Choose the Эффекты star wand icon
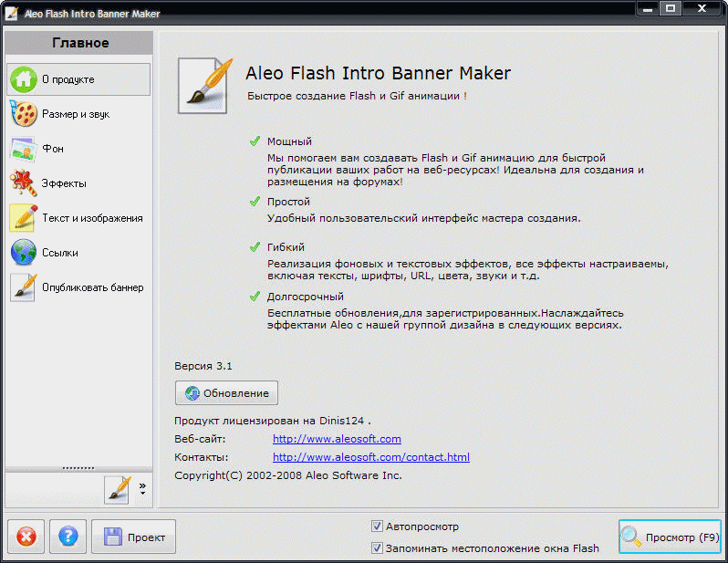The height and width of the screenshot is (563, 728). [23, 183]
